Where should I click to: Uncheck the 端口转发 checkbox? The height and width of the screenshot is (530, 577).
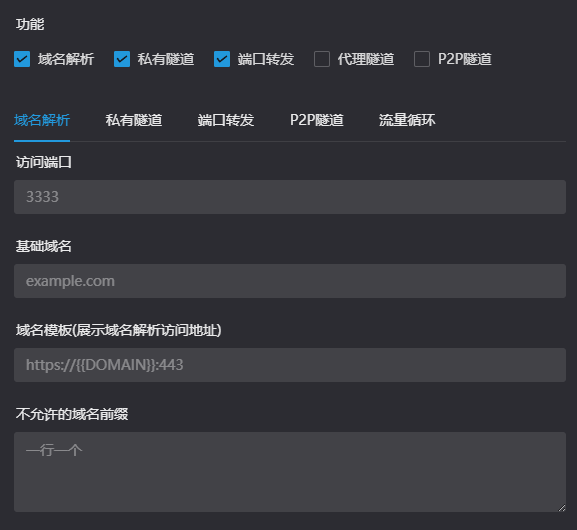222,59
